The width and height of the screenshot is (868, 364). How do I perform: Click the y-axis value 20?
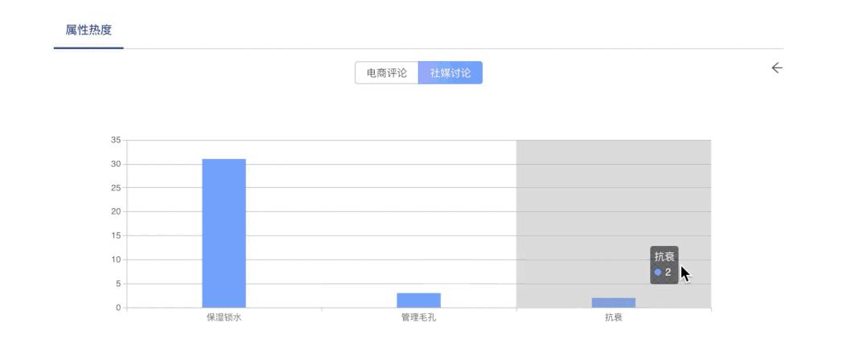click(116, 212)
